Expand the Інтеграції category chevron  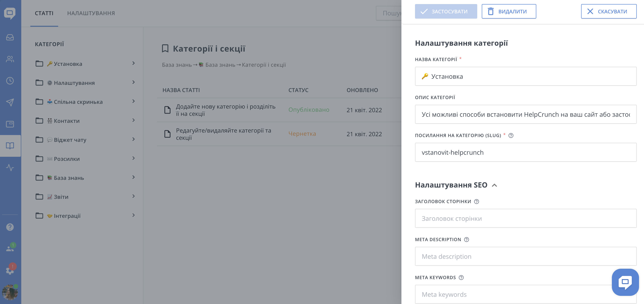(134, 215)
